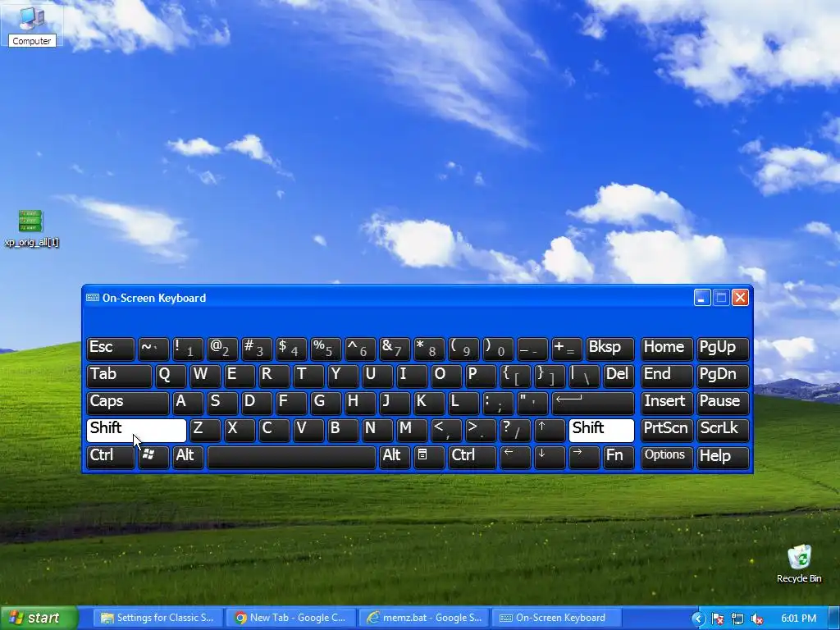Click the network connection tray icon
840x630 pixels.
[737, 619]
